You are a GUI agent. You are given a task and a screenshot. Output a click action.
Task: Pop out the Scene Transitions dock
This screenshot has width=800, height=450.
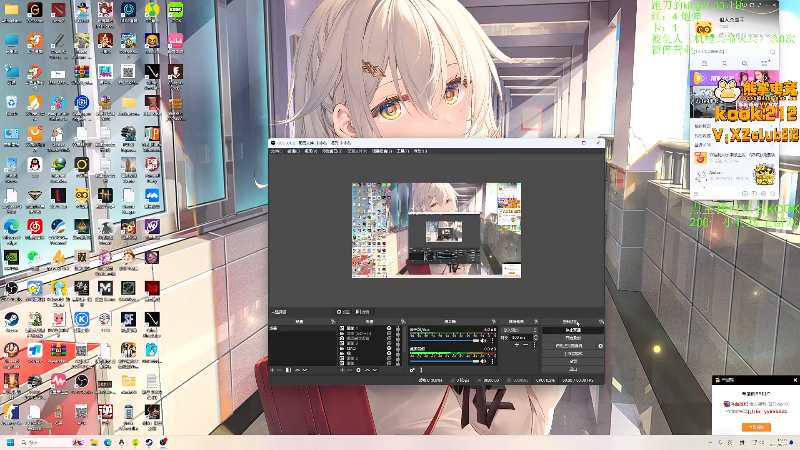click(536, 321)
